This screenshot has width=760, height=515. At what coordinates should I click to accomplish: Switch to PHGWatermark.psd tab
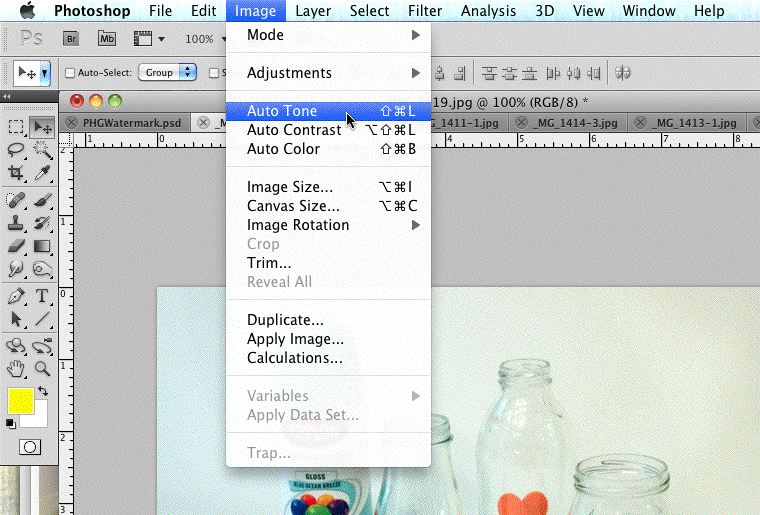(131, 123)
